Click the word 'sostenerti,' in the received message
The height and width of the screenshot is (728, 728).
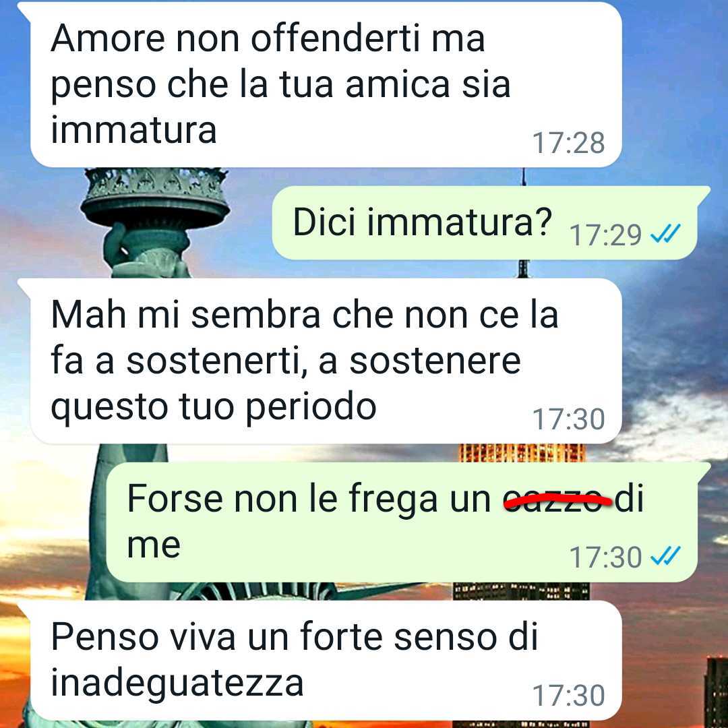(216, 362)
